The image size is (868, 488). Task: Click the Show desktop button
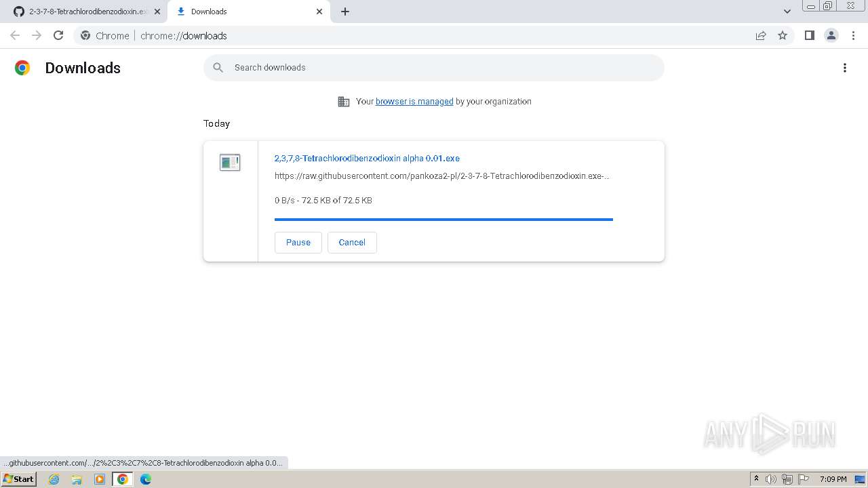(x=861, y=479)
